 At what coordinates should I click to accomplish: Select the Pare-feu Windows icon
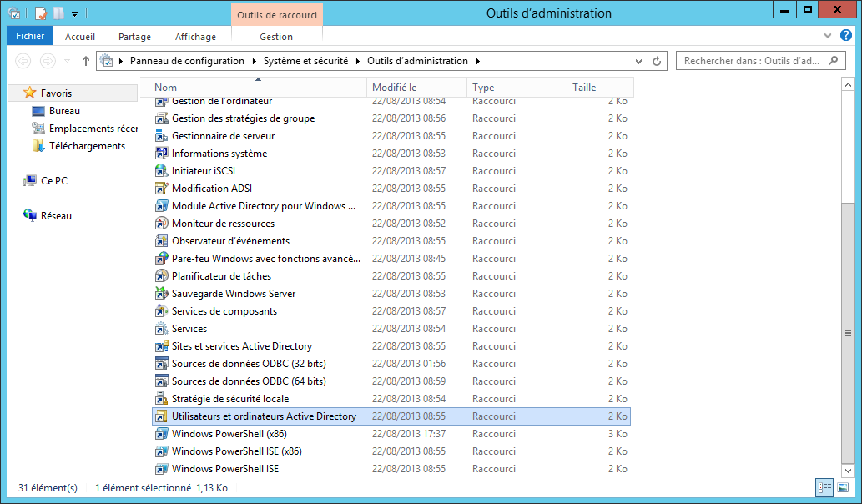coord(161,259)
